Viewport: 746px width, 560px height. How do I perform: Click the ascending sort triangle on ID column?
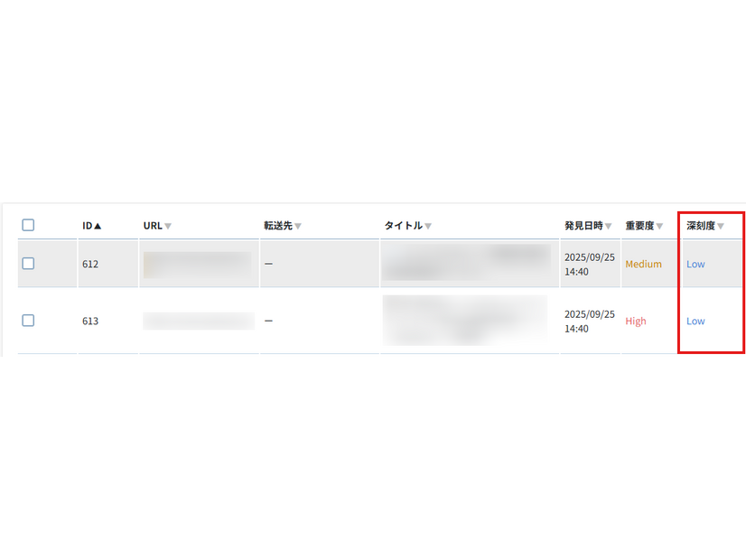97,226
